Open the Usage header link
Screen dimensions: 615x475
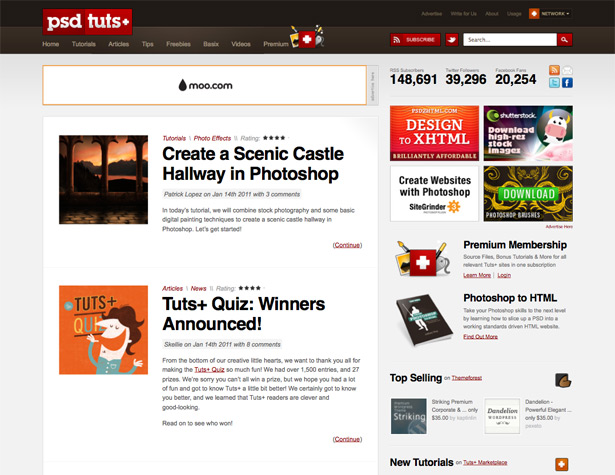pyautogui.click(x=514, y=14)
